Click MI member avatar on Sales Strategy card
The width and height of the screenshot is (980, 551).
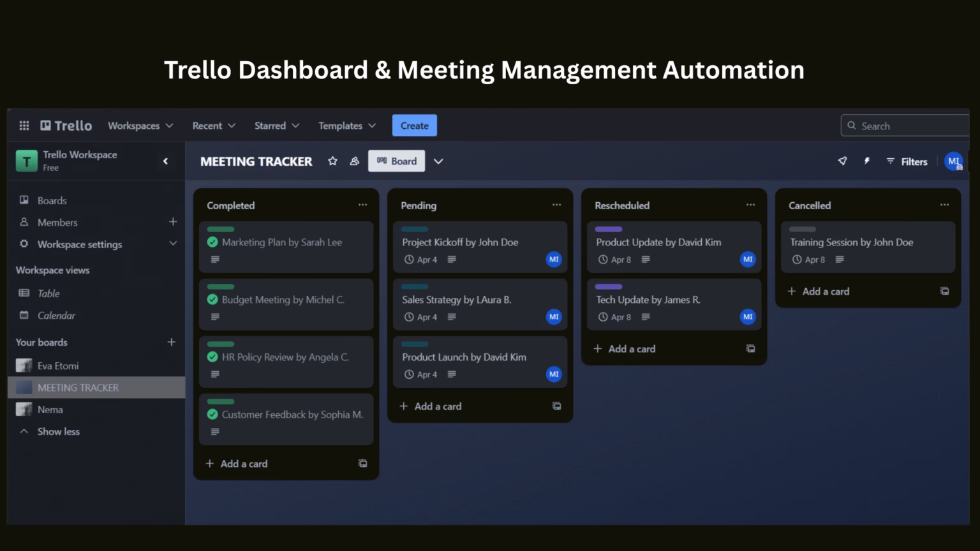pyautogui.click(x=554, y=317)
